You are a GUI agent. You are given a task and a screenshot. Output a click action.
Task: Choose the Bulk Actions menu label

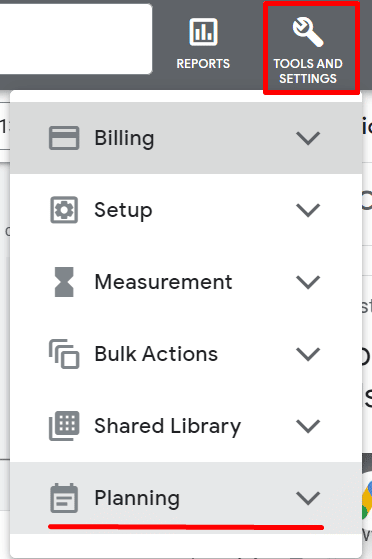pyautogui.click(x=156, y=354)
